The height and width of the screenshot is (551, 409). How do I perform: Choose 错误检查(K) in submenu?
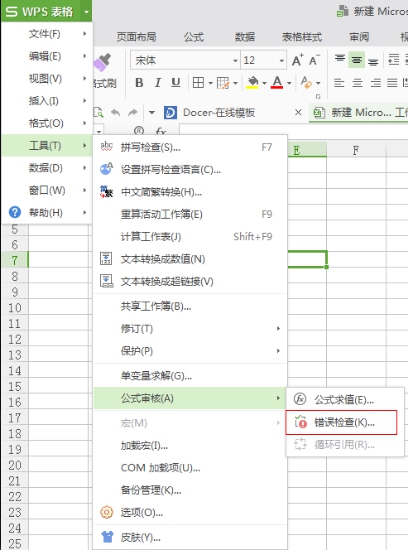pyautogui.click(x=342, y=422)
